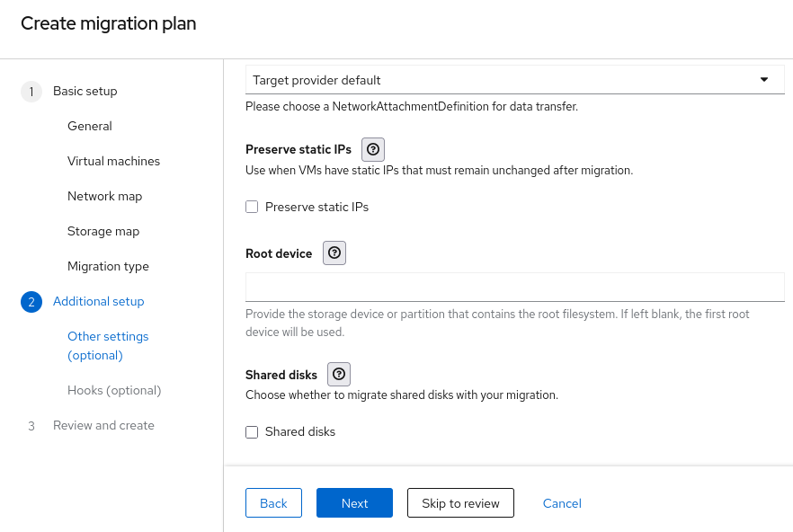Select Other settings (optional) step
Image resolution: width=793 pixels, height=532 pixels.
pyautogui.click(x=108, y=346)
